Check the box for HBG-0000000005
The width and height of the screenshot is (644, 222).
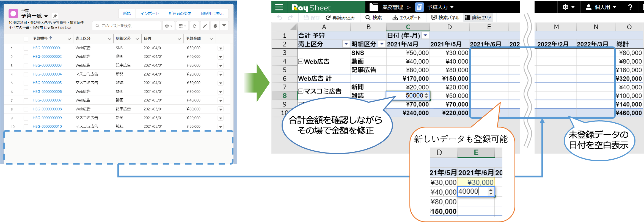tap(26, 83)
